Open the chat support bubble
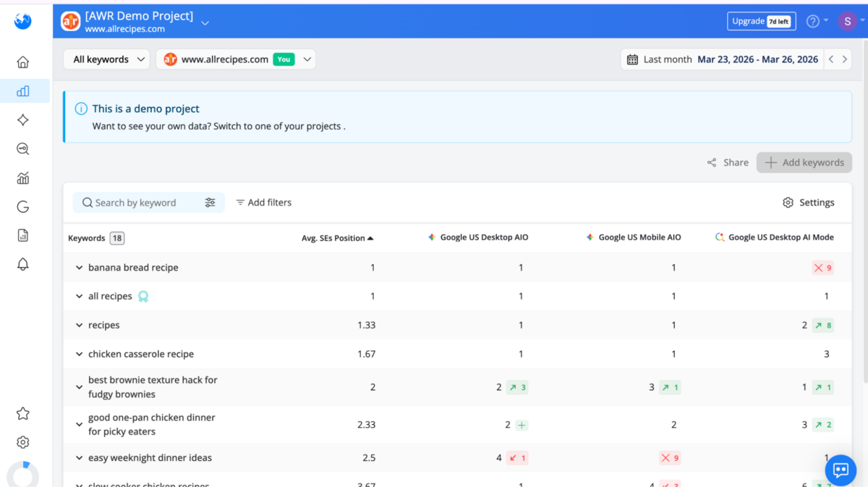Viewport: 868px width, 487px height. 841,470
